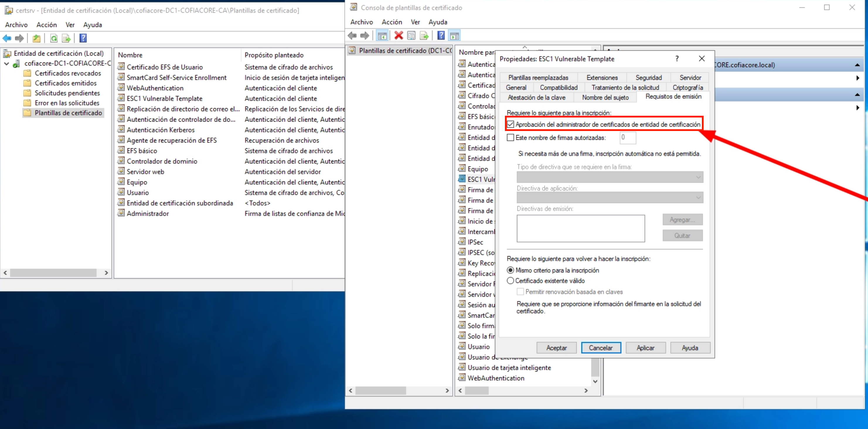The height and width of the screenshot is (429, 868).
Task: Click the Certificados emitidos folder icon
Action: [x=27, y=83]
